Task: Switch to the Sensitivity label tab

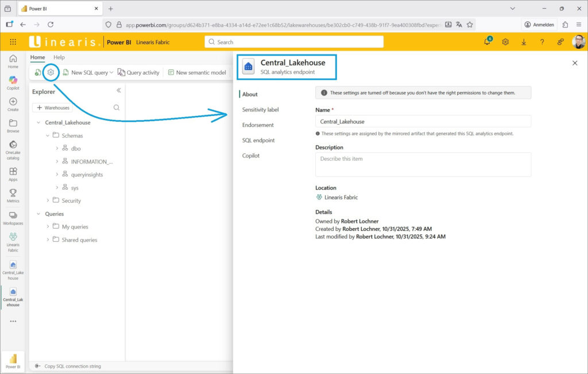Action: point(260,110)
